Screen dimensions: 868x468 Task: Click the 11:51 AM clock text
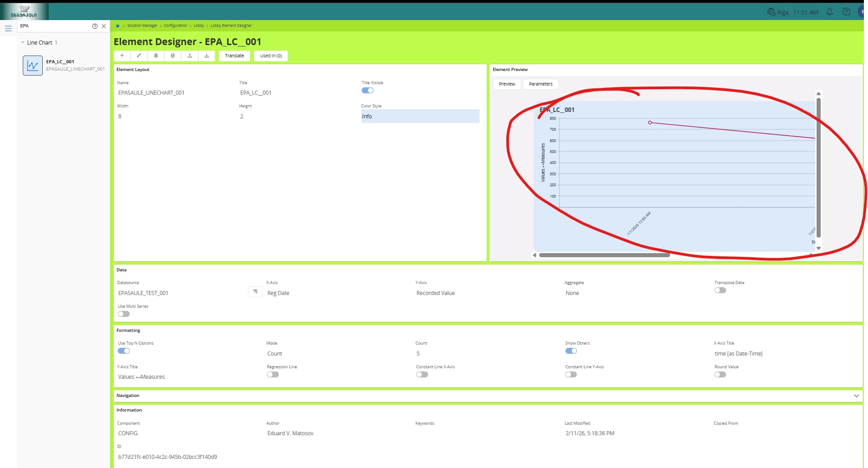click(806, 12)
